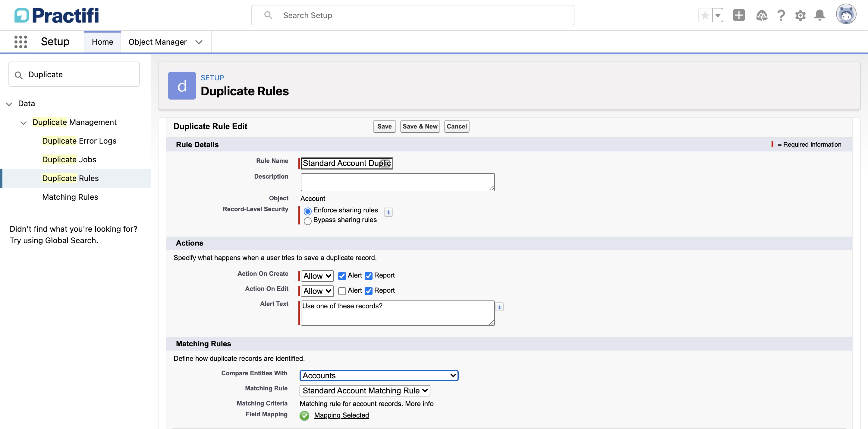This screenshot has height=429, width=868.
Task: Uncheck Alert for Action On Create
Action: point(342,276)
